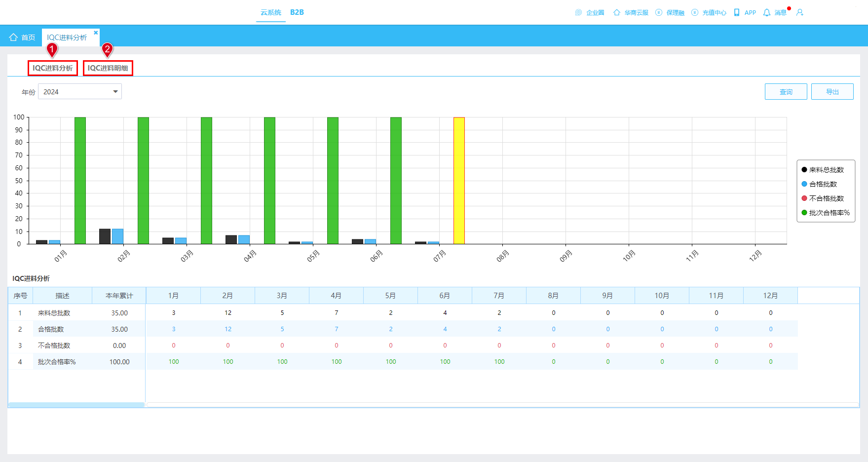
Task: Open 华商云服 home icon link
Action: 631,12
